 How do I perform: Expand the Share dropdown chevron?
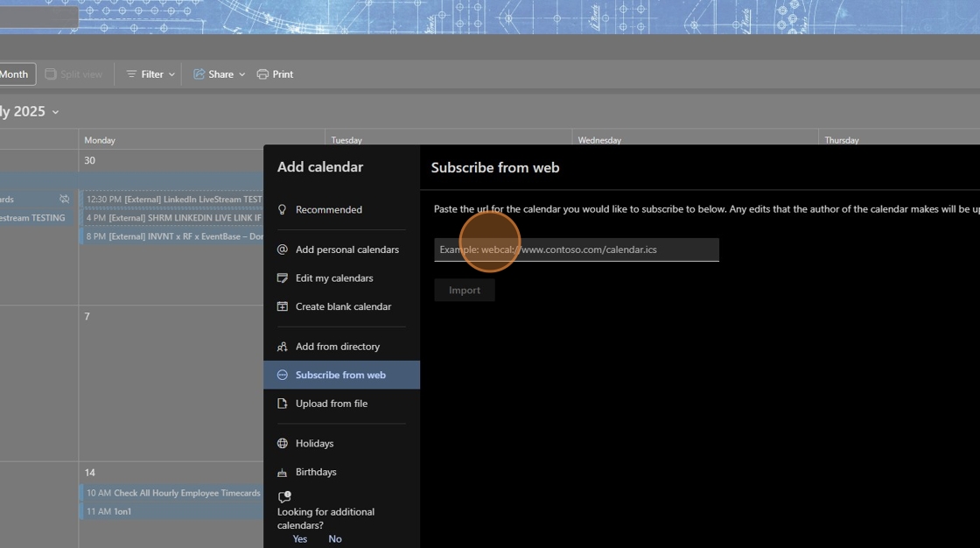pyautogui.click(x=242, y=74)
